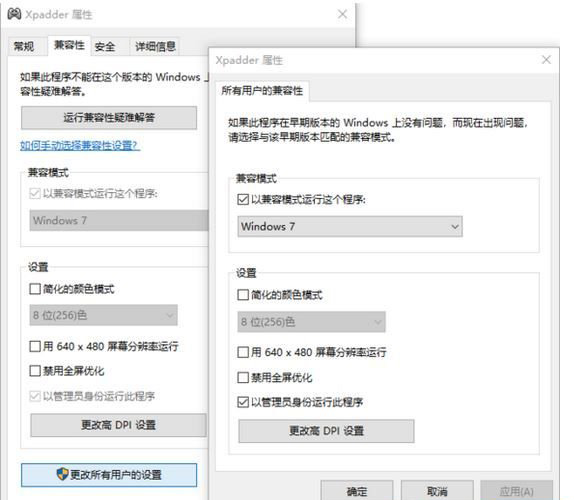Open the 8 位(256)色 dropdown in front dialog
This screenshot has height=500, width=574.
[x=311, y=322]
